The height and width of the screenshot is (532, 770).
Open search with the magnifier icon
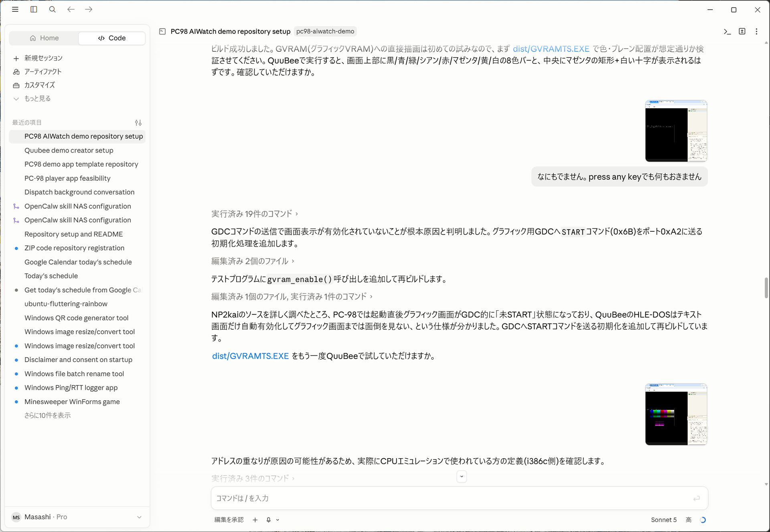pyautogui.click(x=52, y=9)
